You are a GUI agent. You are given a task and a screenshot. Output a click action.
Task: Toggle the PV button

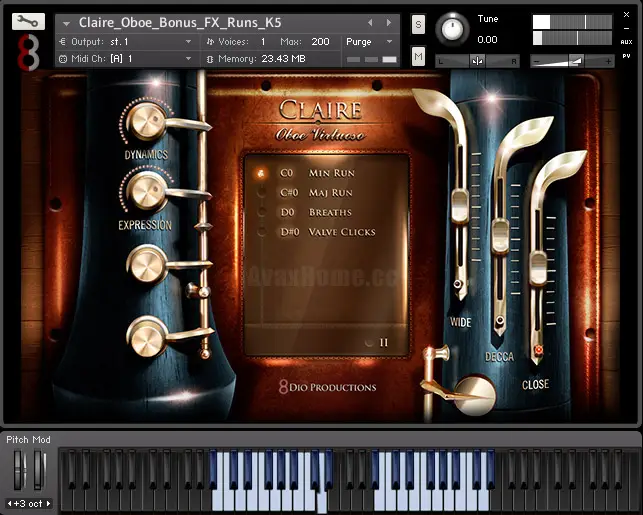coord(626,56)
